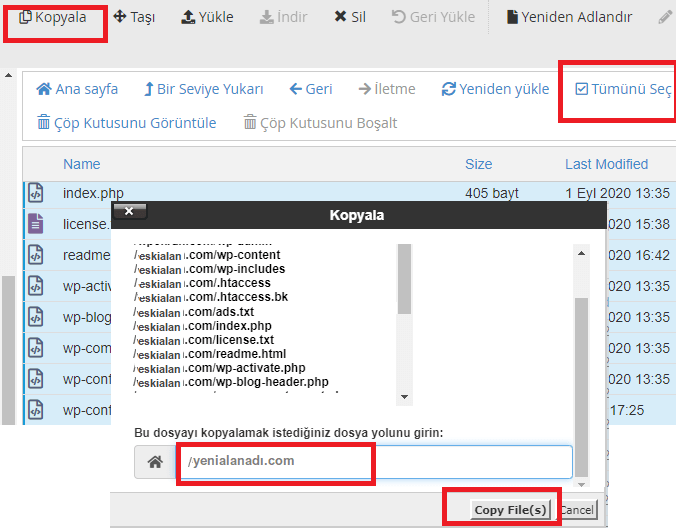Select the .com/wp-blog-header.php path entry
676x528 pixels.
[x=231, y=382]
